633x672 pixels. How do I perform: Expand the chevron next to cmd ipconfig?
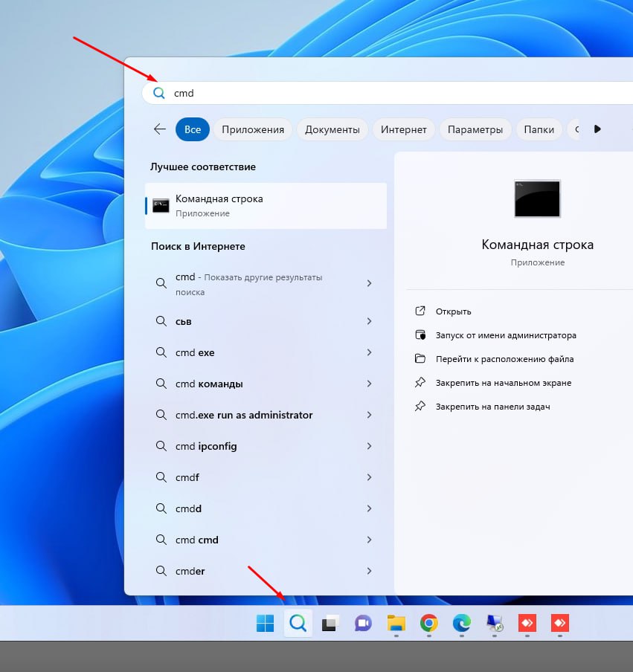tap(369, 446)
